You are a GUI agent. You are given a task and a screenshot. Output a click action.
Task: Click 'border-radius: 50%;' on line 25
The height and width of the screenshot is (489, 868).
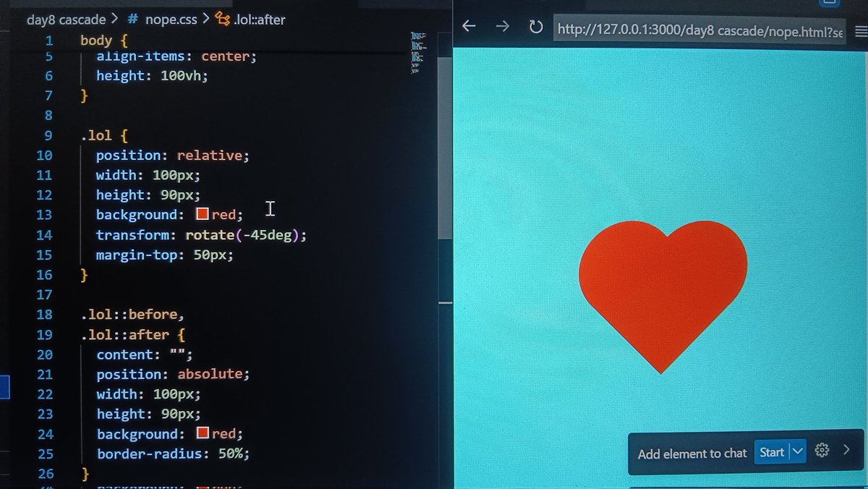pyautogui.click(x=173, y=454)
